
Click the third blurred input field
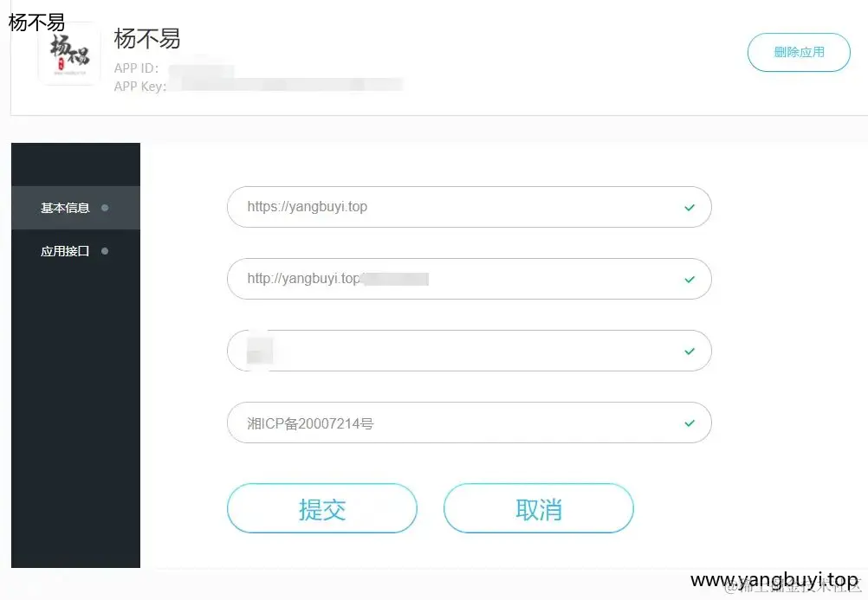tap(469, 351)
